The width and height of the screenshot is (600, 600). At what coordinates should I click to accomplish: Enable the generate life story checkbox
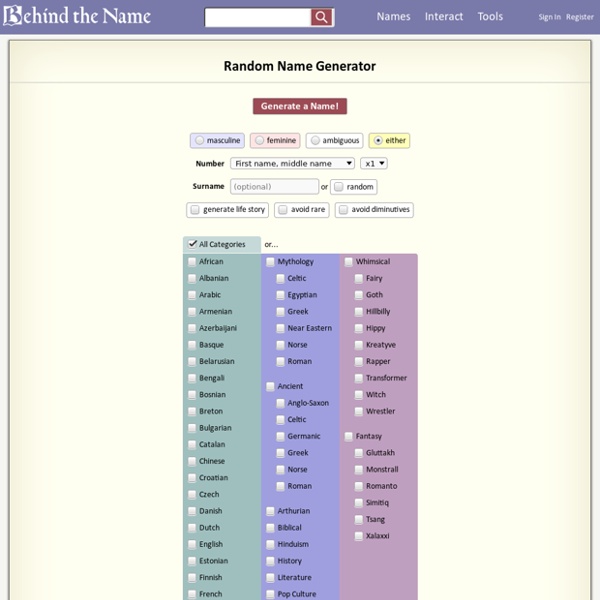[x=195, y=210]
